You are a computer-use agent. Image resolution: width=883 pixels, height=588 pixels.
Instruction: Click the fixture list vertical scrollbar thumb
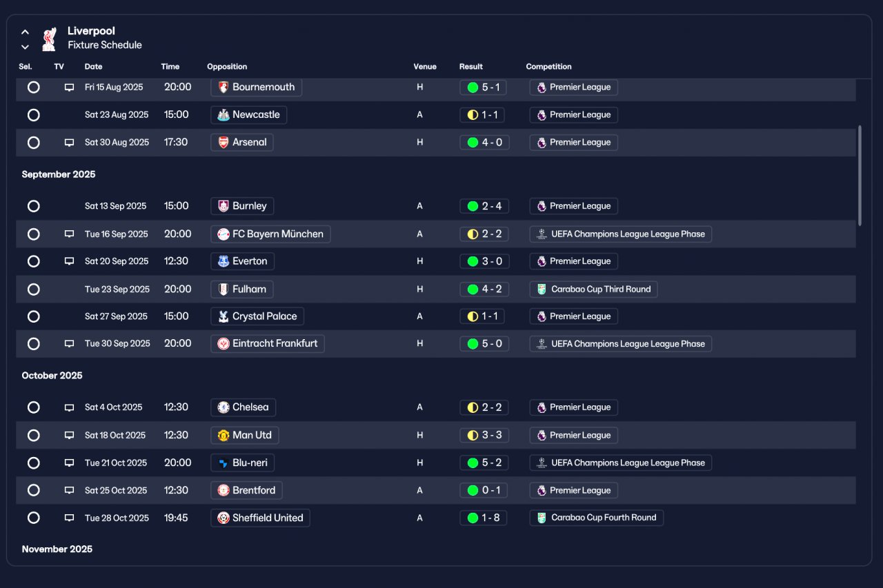[860, 175]
